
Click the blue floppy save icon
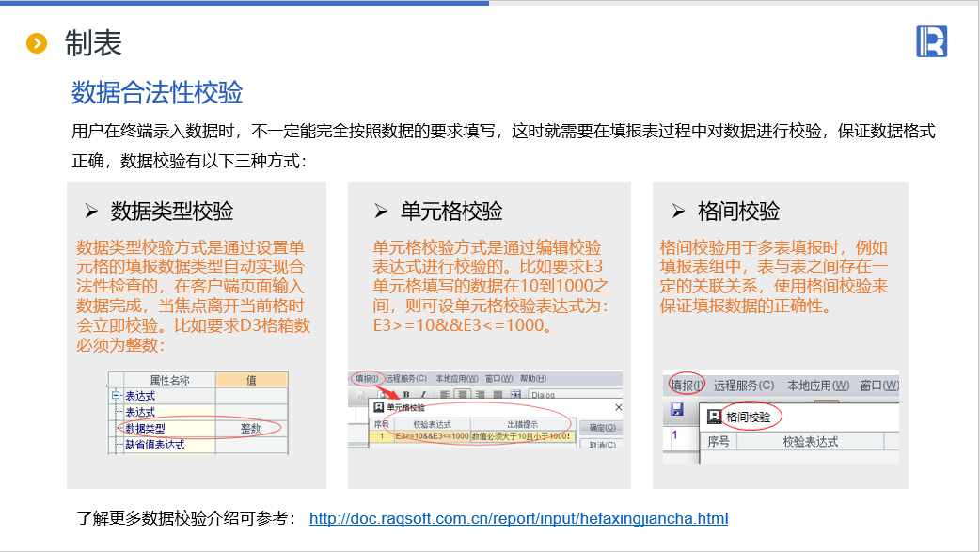677,409
